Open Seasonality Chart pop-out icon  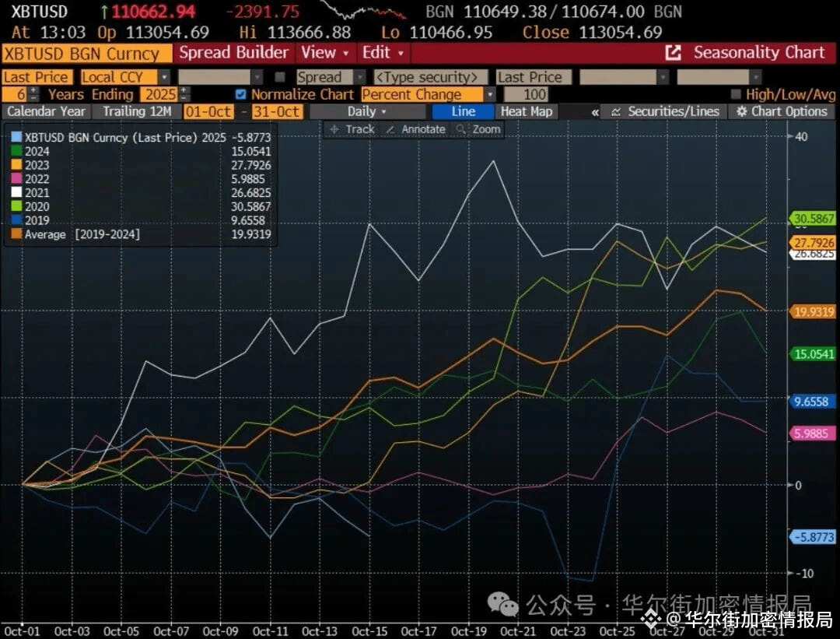pyautogui.click(x=673, y=52)
